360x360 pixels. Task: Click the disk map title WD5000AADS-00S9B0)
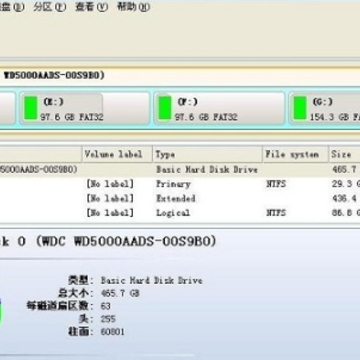(54, 75)
